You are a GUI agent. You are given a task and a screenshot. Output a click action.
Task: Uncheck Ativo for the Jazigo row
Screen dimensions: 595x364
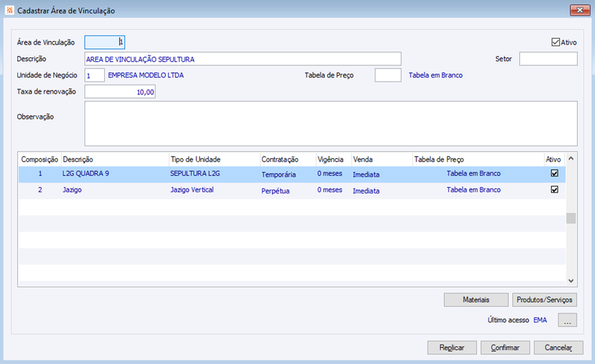click(x=554, y=189)
